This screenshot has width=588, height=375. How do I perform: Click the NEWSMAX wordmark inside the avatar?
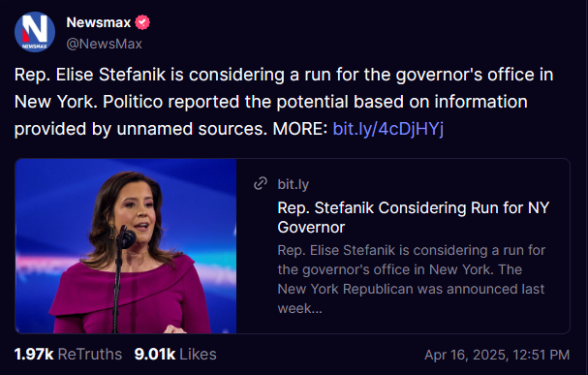tap(34, 47)
